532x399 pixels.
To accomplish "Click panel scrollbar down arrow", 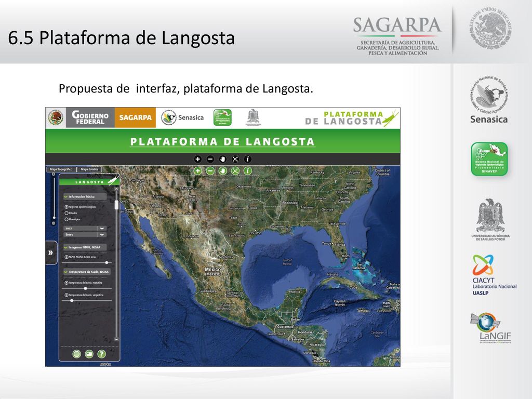I will [116, 339].
